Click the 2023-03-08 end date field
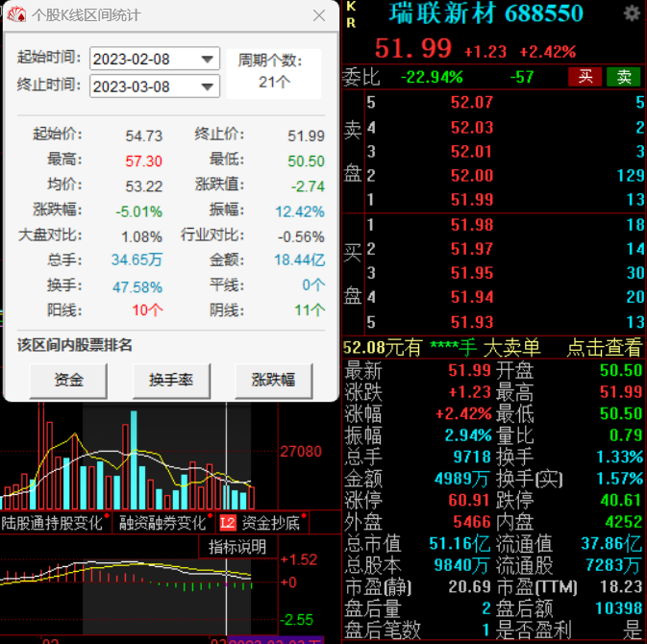This screenshot has height=644, width=647. tap(142, 87)
